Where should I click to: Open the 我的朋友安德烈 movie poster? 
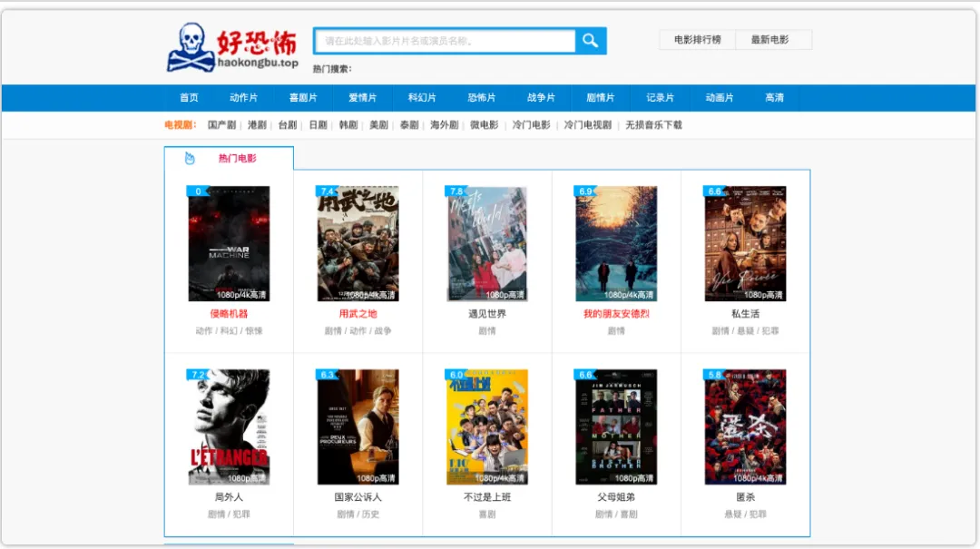point(616,243)
